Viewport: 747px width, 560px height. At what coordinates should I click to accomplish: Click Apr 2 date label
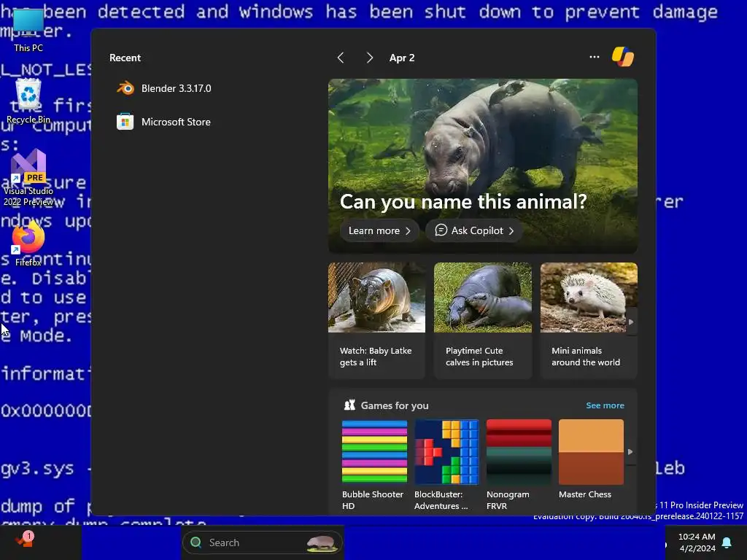402,58
